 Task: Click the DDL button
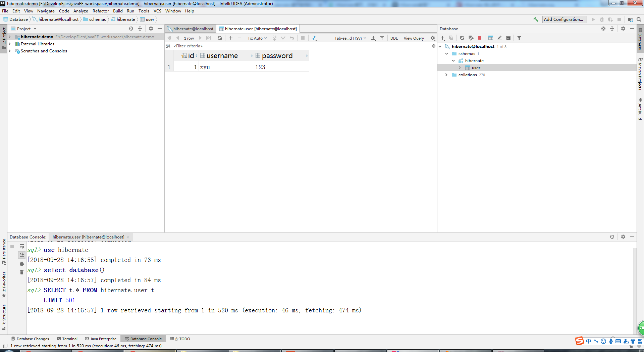[394, 38]
